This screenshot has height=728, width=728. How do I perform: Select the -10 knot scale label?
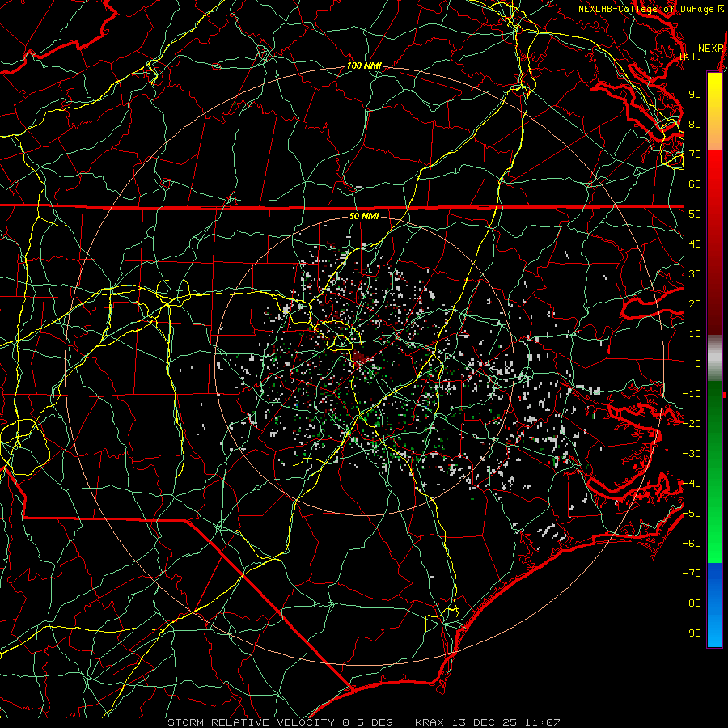point(692,394)
